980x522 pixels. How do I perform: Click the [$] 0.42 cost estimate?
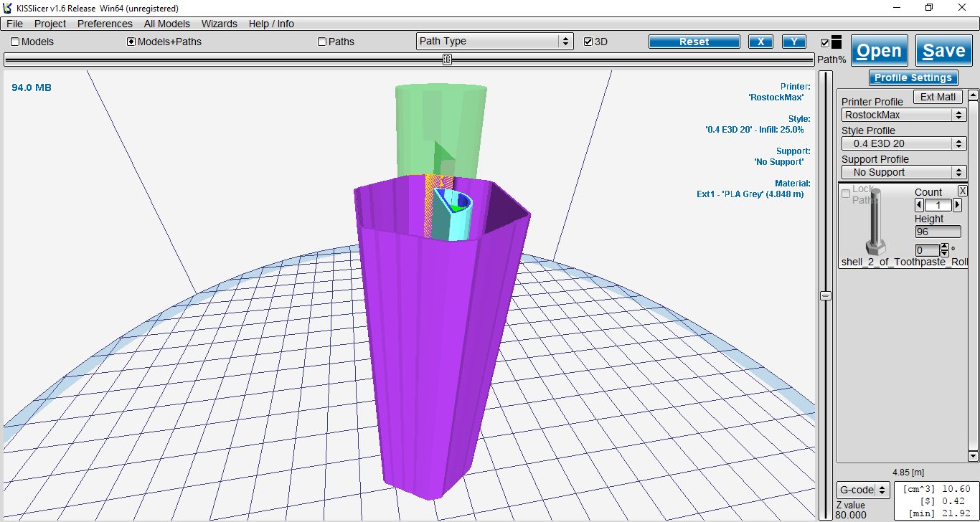[x=946, y=501]
